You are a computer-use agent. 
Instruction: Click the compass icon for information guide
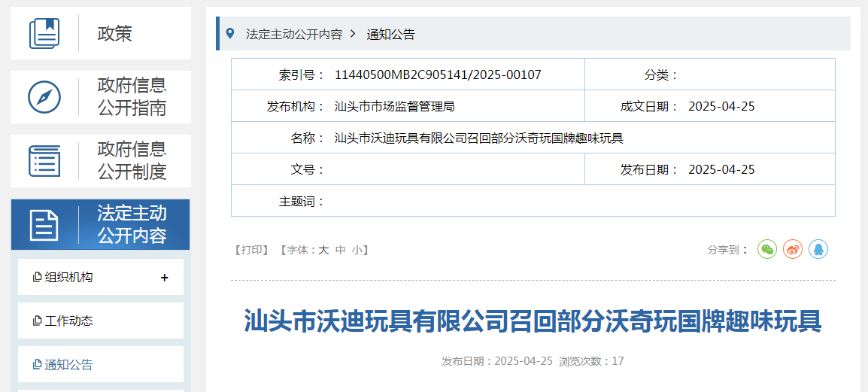pyautogui.click(x=44, y=97)
